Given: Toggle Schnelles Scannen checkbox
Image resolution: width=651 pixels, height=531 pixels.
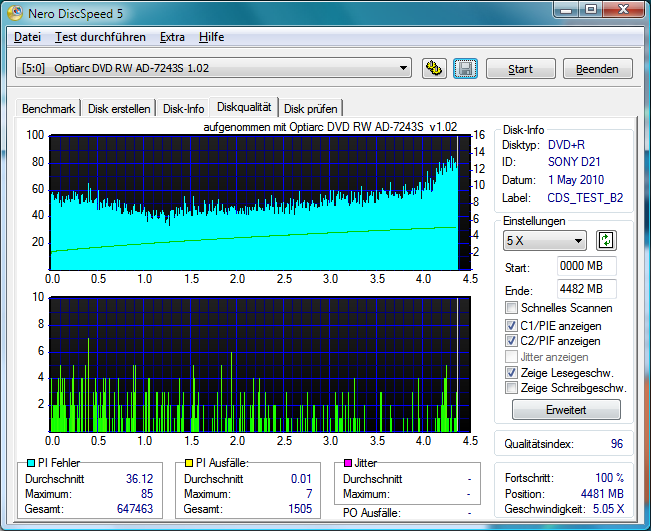Looking at the screenshot, I should [x=512, y=308].
